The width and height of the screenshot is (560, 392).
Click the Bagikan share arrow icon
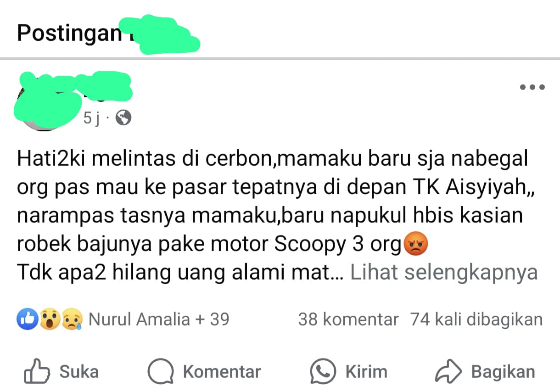click(x=448, y=371)
